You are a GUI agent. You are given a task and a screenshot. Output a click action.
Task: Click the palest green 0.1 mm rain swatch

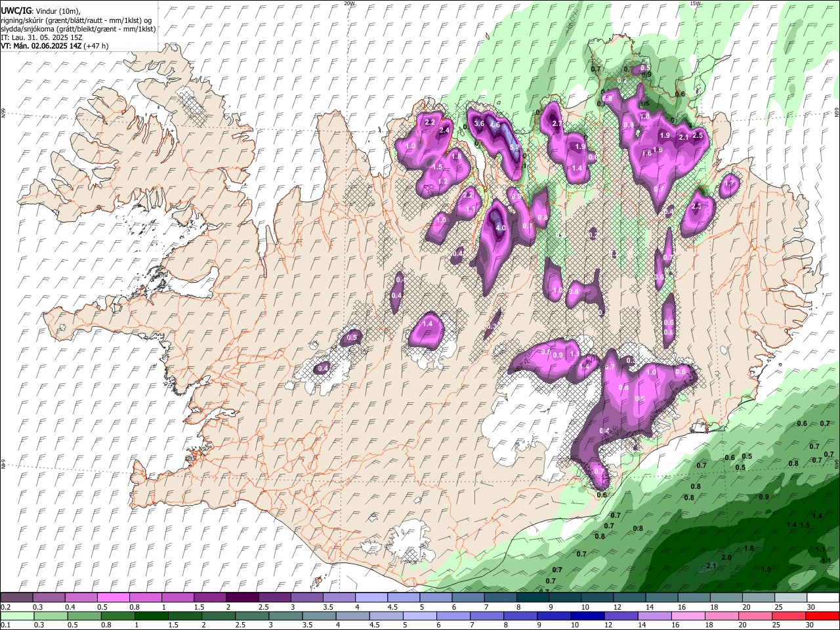pyautogui.click(x=17, y=616)
